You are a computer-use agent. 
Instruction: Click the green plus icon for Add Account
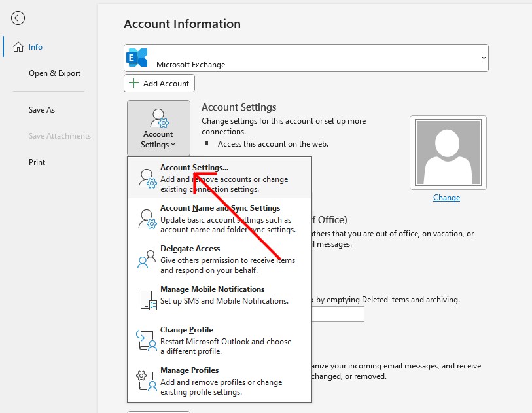click(x=134, y=83)
